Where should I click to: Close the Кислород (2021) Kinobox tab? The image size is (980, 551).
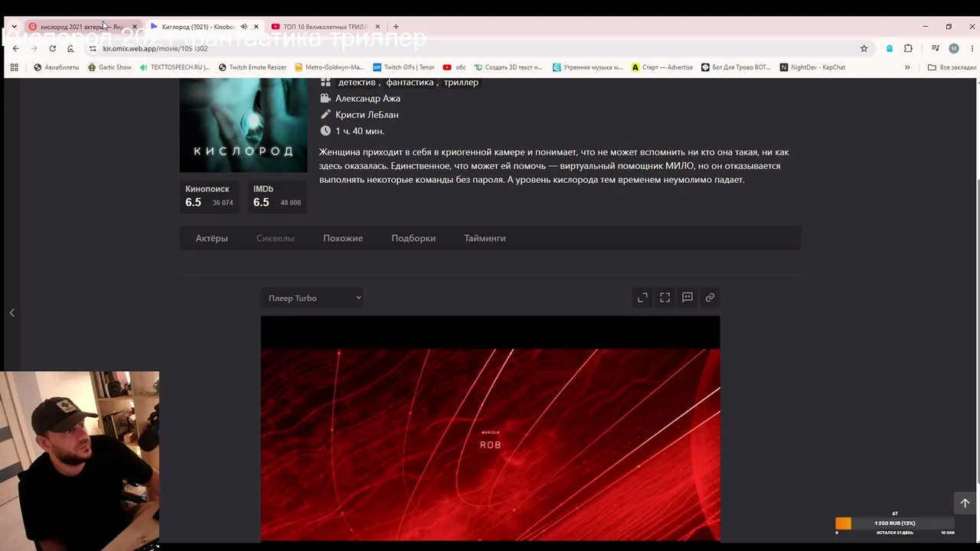pos(256,27)
